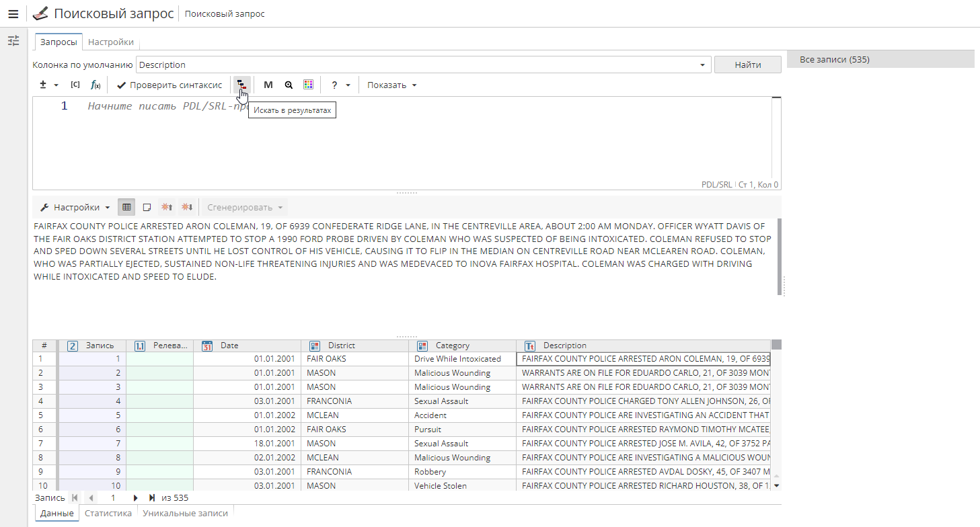Select the FRANCONIA cell in row 4
Viewport: 980px width, 527px height.
(x=354, y=401)
